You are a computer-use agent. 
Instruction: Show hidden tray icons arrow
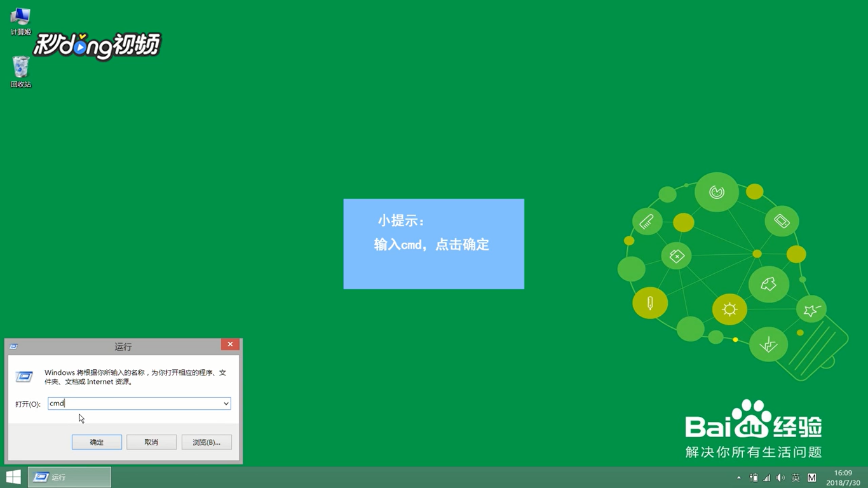738,478
